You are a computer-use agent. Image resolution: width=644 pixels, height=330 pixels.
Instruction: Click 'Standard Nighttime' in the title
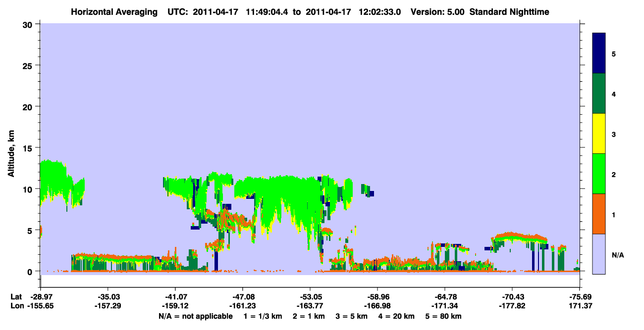point(509,12)
